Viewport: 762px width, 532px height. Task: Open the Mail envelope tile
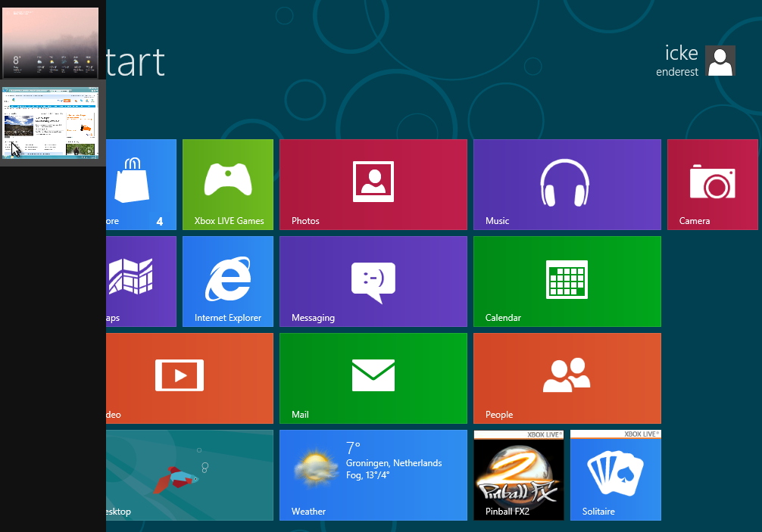(373, 378)
